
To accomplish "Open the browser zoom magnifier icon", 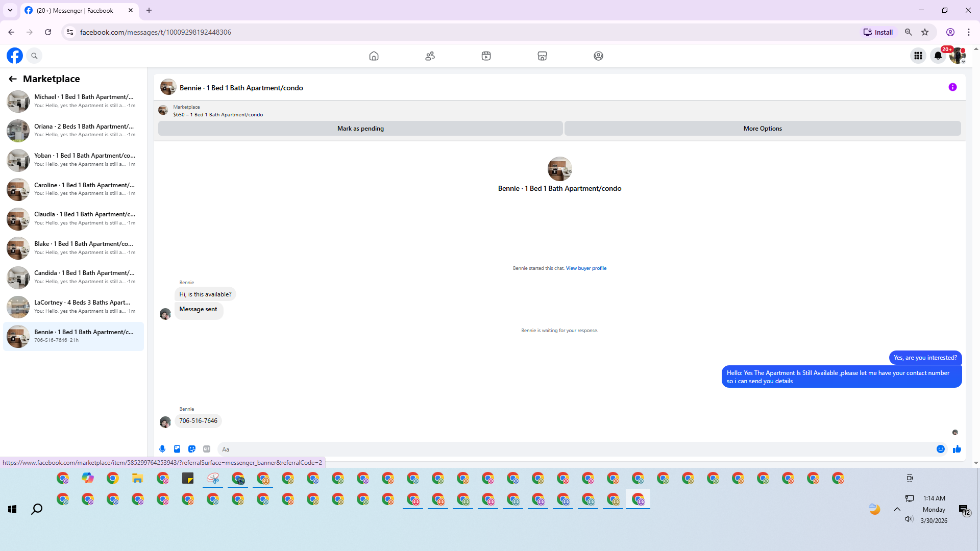I will 909,32.
